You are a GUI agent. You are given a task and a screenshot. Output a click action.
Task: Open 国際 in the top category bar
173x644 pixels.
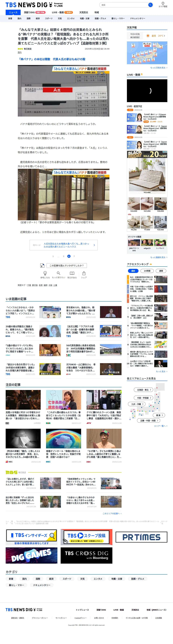pyautogui.click(x=28, y=18)
